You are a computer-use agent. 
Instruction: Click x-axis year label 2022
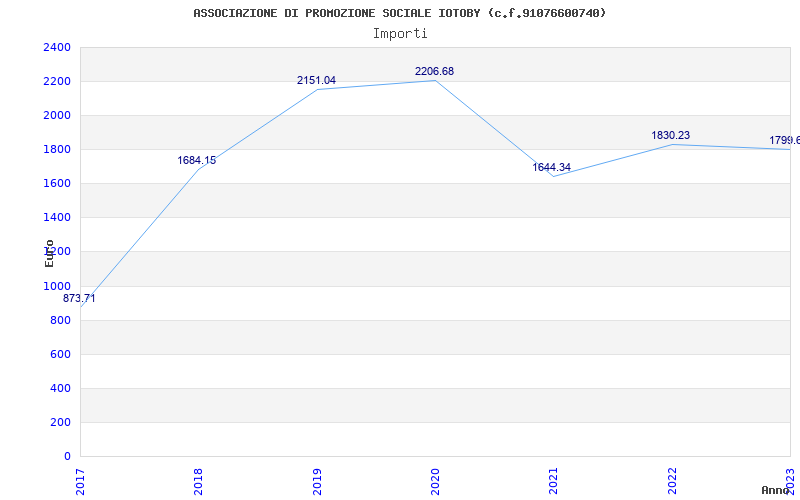click(x=672, y=481)
